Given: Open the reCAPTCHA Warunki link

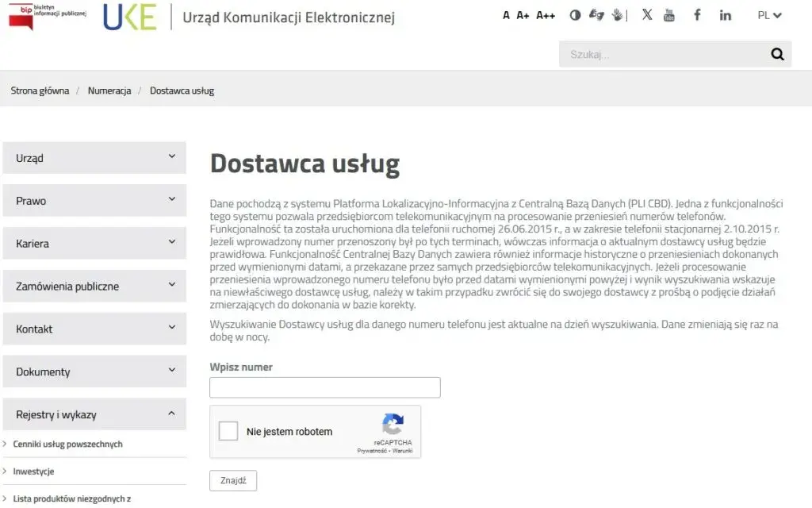Looking at the screenshot, I should [402, 451].
